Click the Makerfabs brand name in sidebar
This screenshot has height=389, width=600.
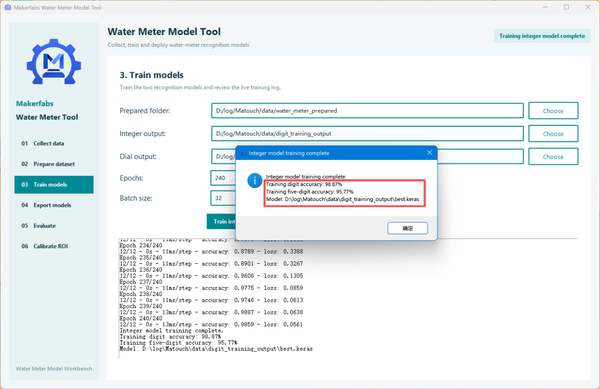pos(35,104)
